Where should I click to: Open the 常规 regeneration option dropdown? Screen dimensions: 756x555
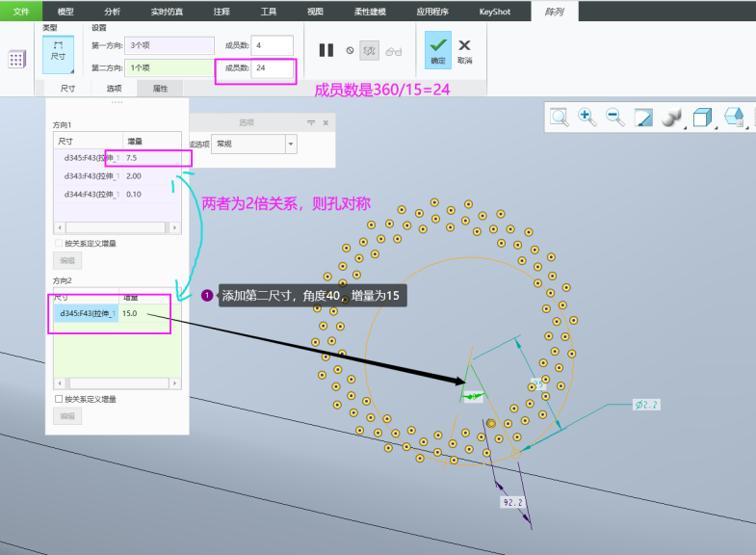click(291, 143)
